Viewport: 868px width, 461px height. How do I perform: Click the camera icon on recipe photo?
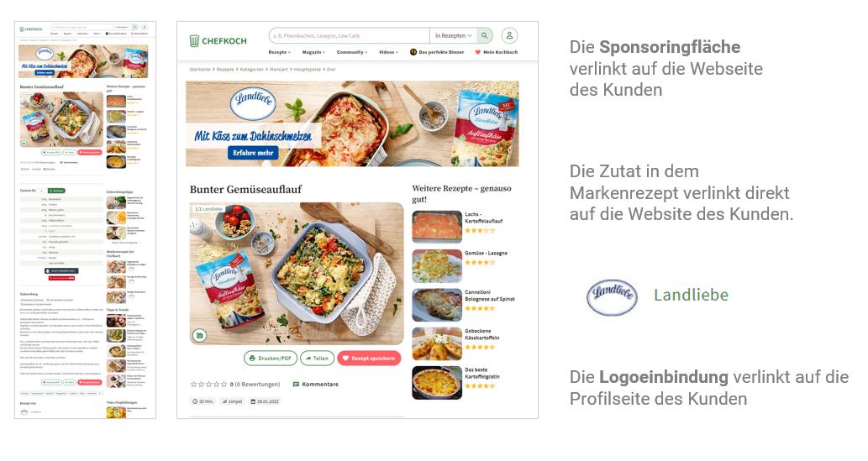[x=200, y=335]
